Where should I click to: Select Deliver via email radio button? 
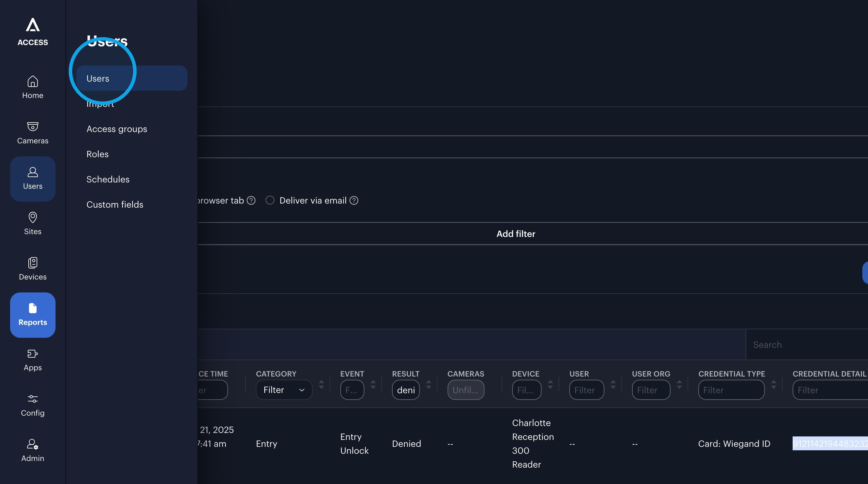click(270, 200)
